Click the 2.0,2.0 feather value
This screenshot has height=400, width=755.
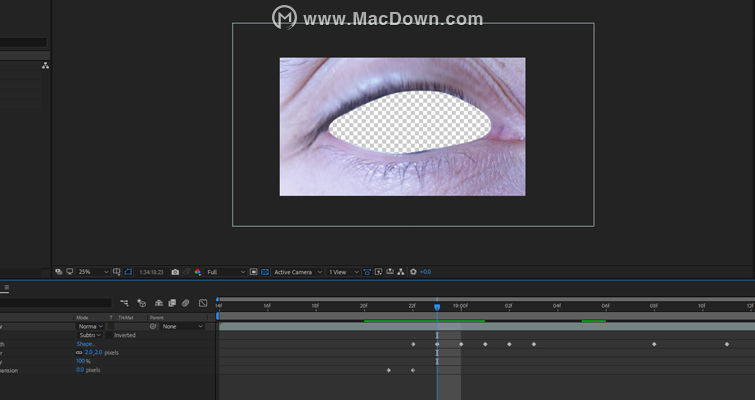point(93,352)
